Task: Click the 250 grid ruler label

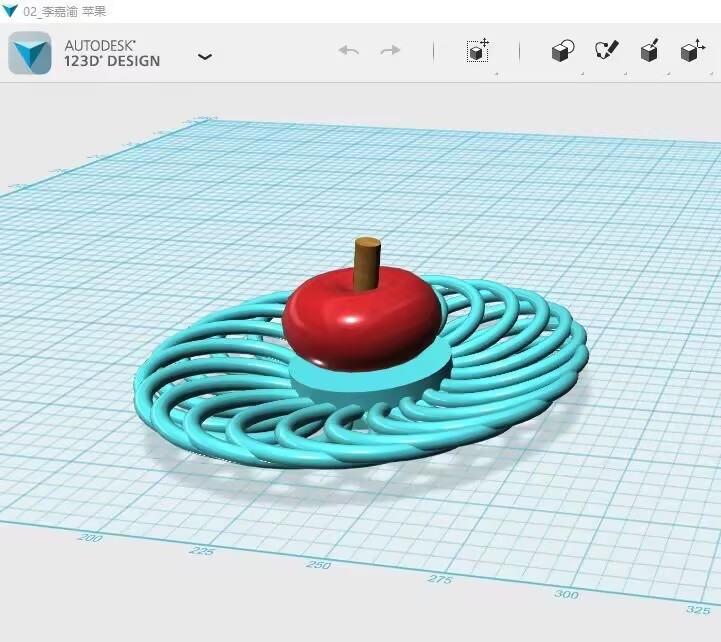Action: (318, 564)
